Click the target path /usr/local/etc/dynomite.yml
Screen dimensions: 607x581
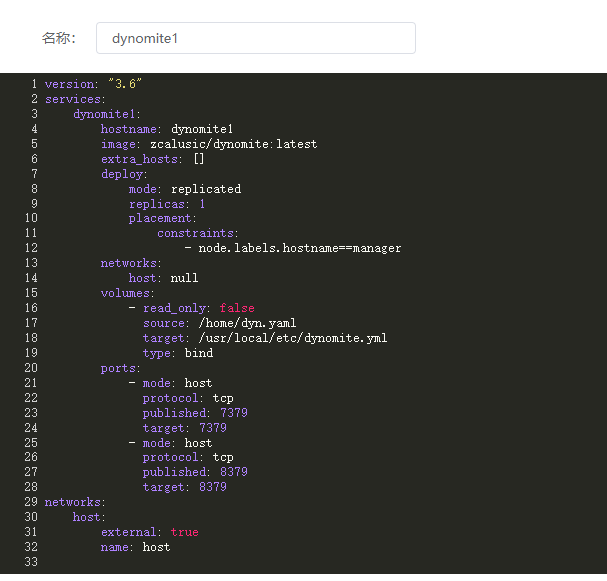click(292, 338)
